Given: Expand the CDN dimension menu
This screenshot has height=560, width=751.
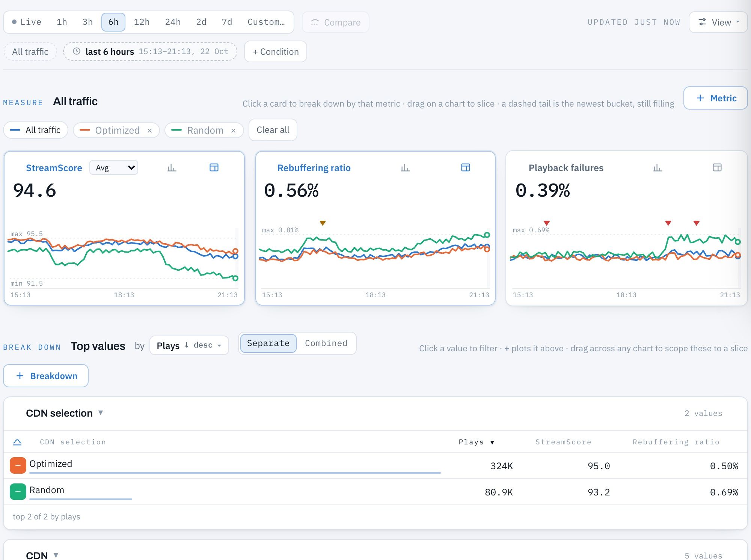Looking at the screenshot, I should pos(56,555).
